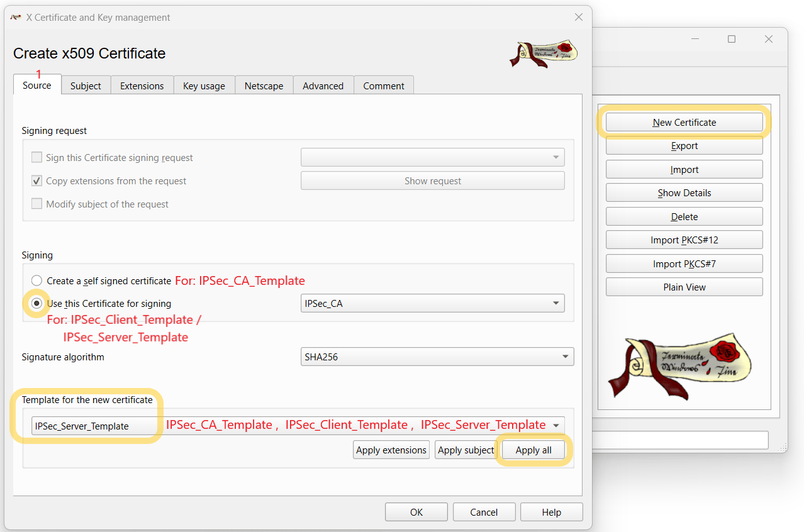Switch to the Extensions tab
The height and width of the screenshot is (532, 804).
[x=142, y=86]
